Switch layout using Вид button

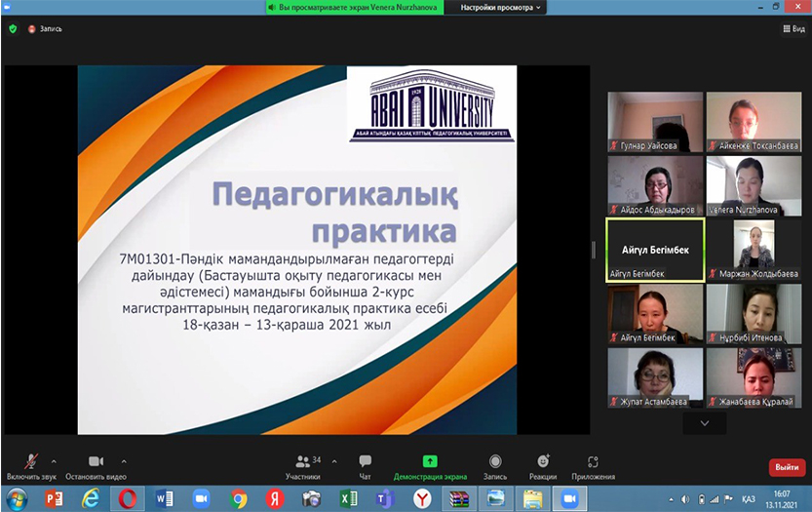(793, 29)
